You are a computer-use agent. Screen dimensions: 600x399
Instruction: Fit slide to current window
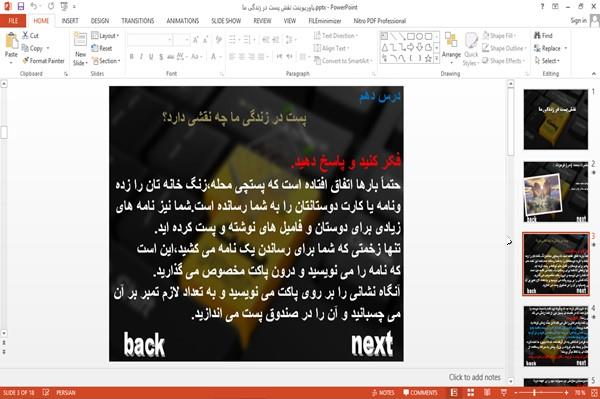click(594, 392)
